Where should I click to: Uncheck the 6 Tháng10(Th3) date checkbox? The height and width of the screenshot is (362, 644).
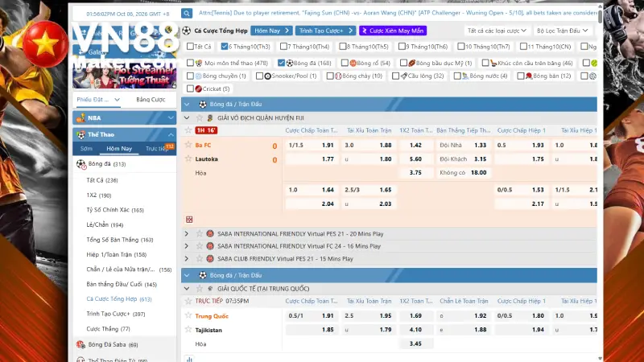[x=225, y=47]
